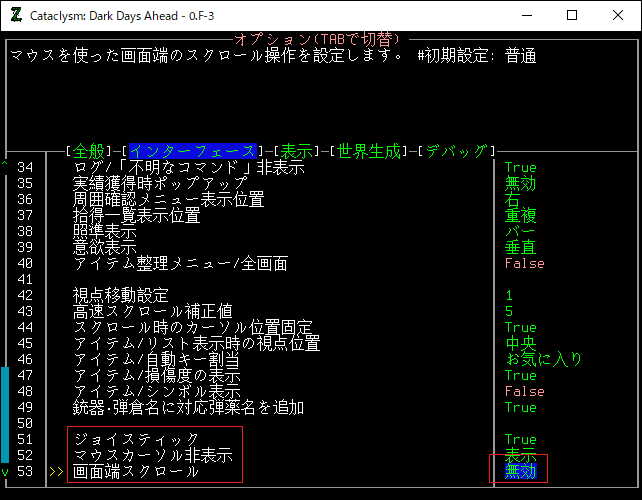Select the 照準表示 option row
642x500 pixels.
104,231
